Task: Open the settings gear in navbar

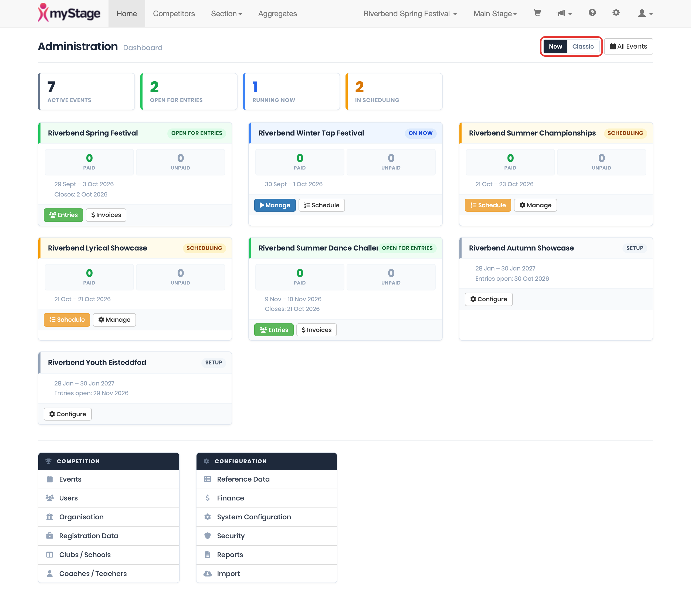Action: pyautogui.click(x=616, y=13)
